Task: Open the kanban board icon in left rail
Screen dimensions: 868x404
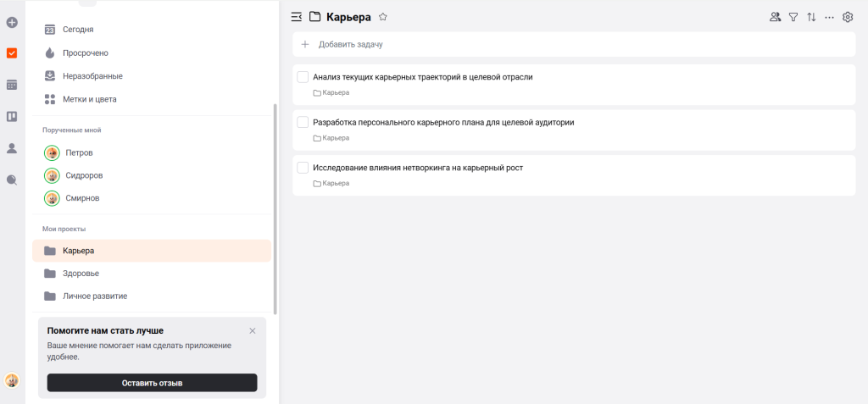Action: (12, 117)
